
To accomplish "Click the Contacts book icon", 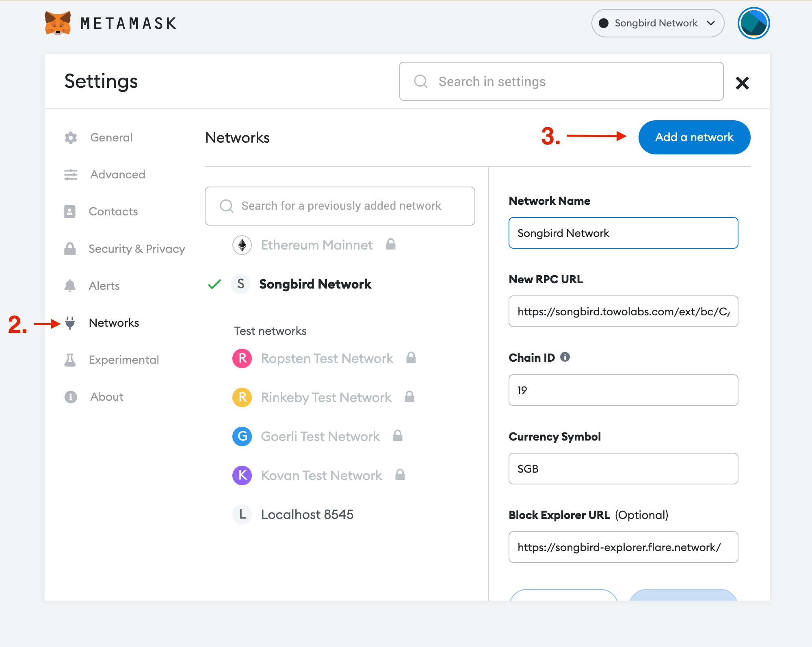I will coord(70,212).
